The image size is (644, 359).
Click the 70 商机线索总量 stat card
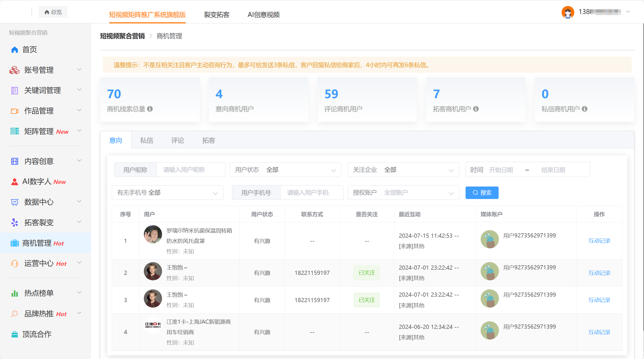(150, 99)
